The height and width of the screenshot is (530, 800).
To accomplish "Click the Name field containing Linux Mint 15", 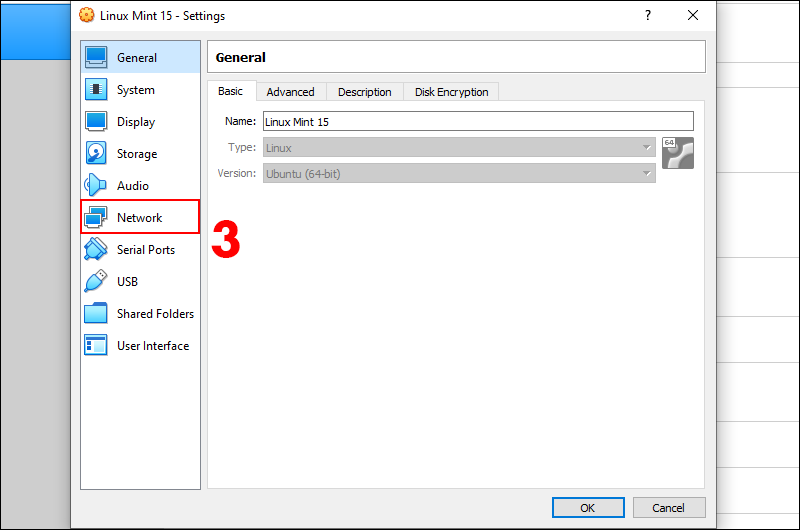I will (x=479, y=121).
